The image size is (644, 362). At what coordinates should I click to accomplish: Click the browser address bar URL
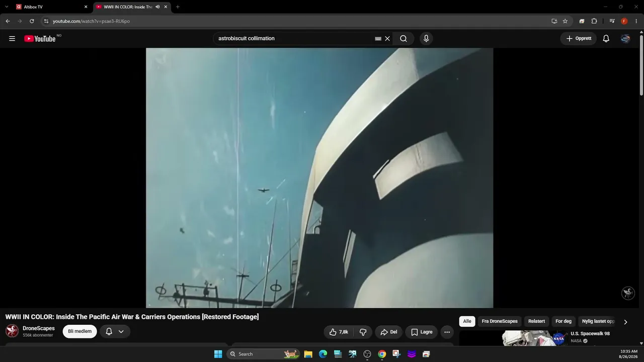pyautogui.click(x=91, y=21)
